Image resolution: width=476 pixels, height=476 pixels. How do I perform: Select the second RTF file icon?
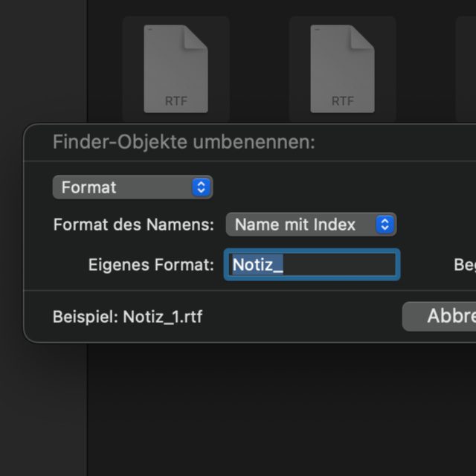pos(342,68)
